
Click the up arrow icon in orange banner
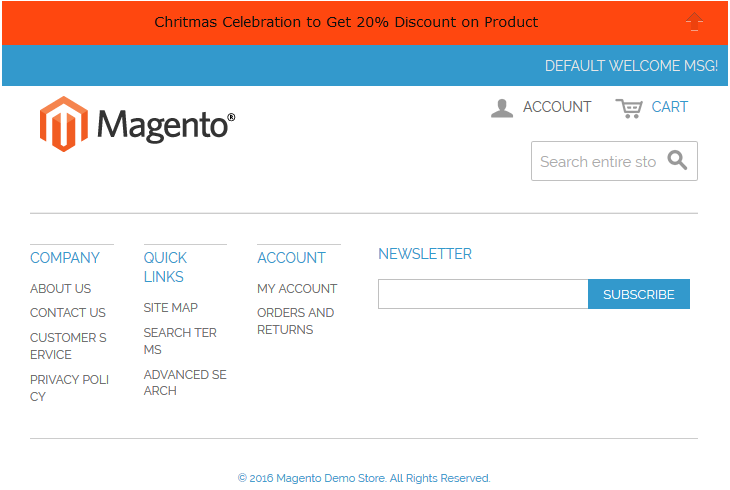(x=694, y=22)
